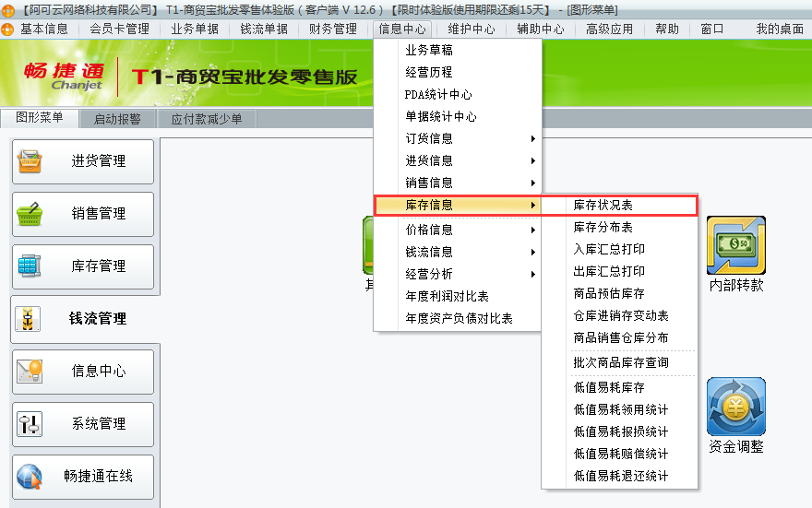The width and height of the screenshot is (812, 508).
Task: Open 仓库进销存变动表 submenu item
Action: [619, 316]
